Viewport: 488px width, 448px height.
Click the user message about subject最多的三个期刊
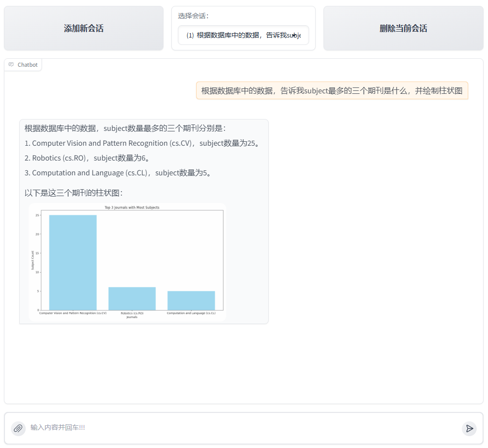(x=332, y=90)
